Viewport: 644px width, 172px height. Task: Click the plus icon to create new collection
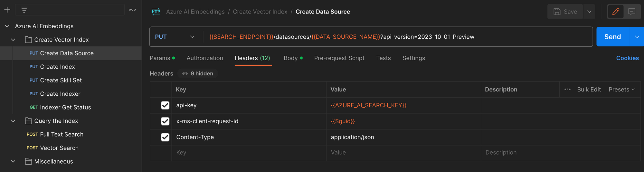tap(7, 10)
